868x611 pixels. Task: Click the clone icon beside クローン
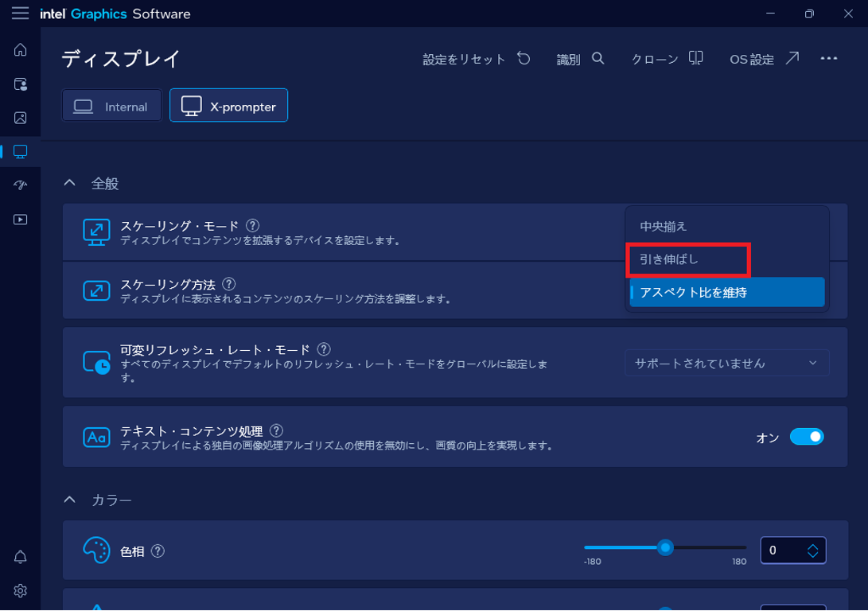tap(696, 58)
